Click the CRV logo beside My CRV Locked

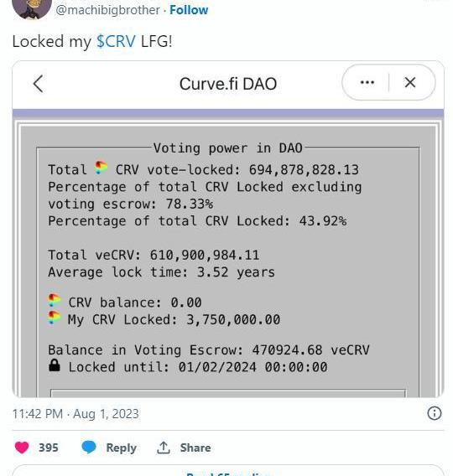point(55,318)
